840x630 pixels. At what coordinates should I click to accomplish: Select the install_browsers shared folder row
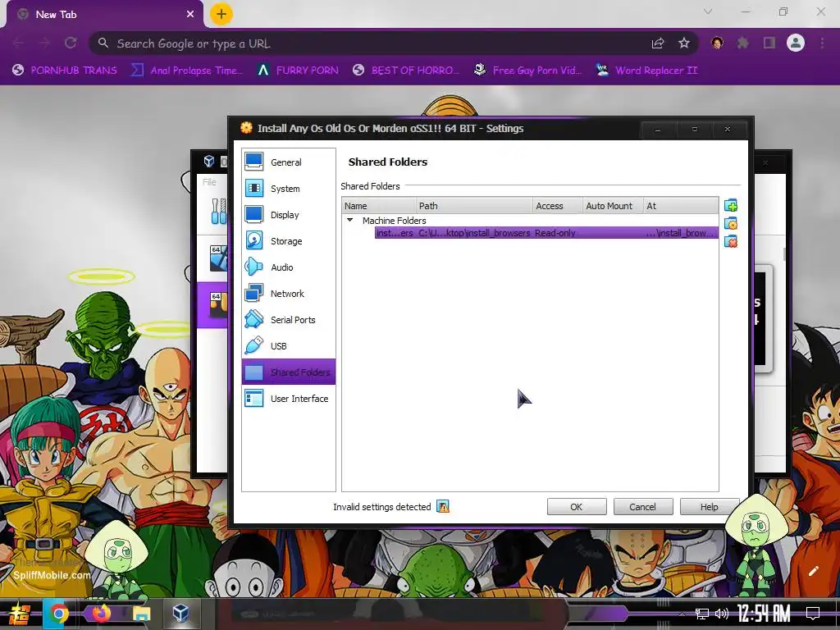[546, 232]
